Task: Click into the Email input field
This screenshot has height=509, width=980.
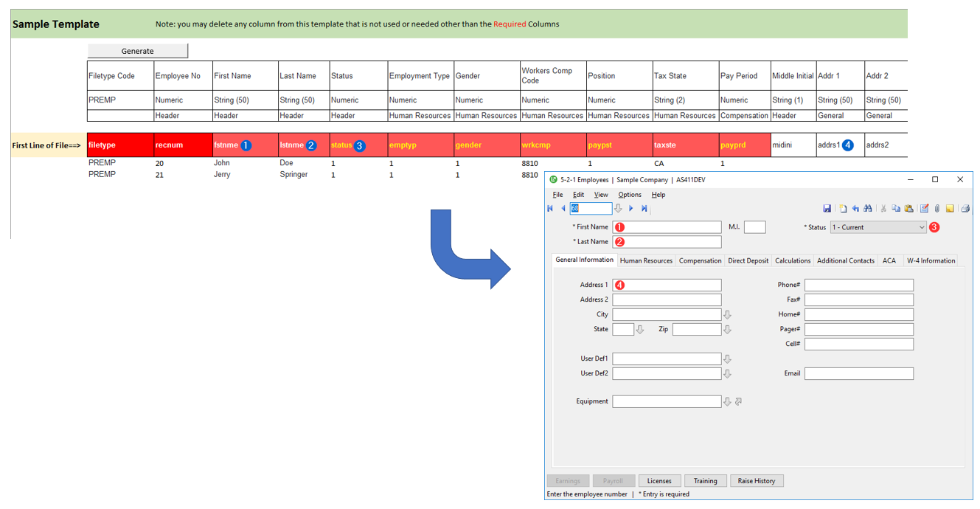Action: [x=858, y=374]
